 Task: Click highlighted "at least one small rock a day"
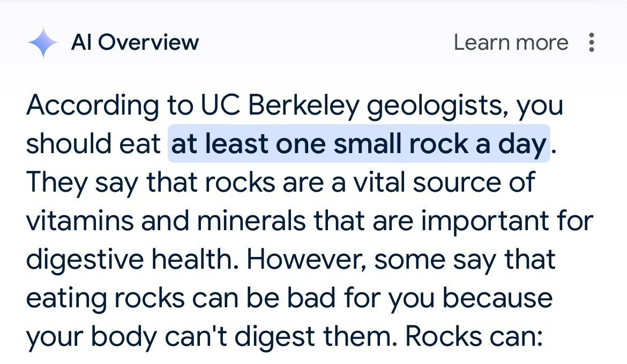click(x=359, y=144)
